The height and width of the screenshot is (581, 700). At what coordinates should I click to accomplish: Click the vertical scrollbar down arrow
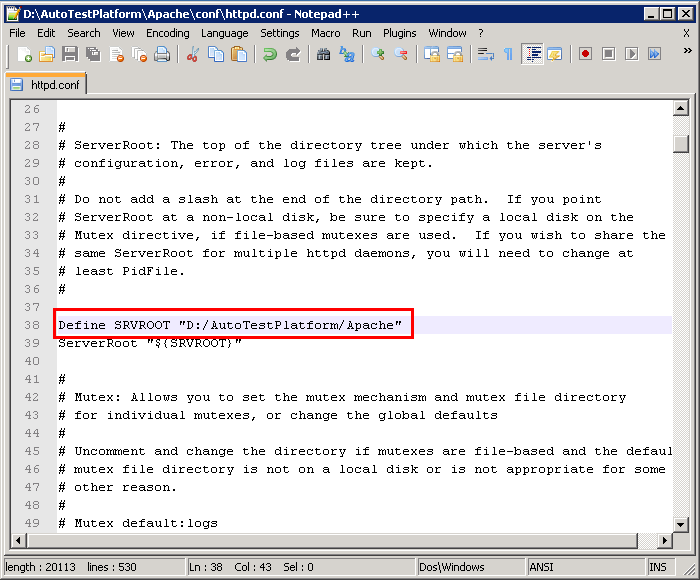[680, 524]
